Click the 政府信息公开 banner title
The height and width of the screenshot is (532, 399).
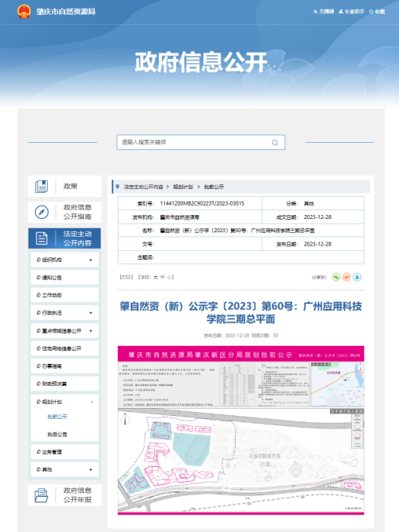click(x=201, y=62)
